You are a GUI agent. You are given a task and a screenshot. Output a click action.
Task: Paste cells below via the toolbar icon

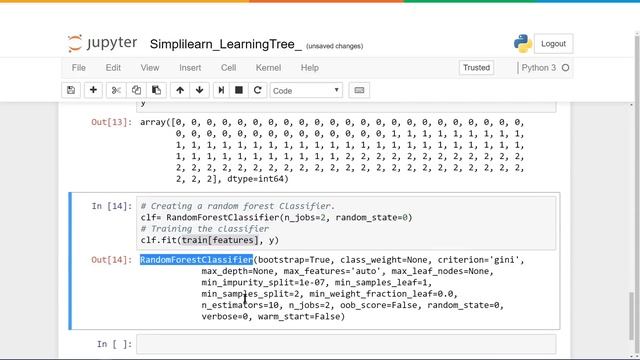coord(156,90)
